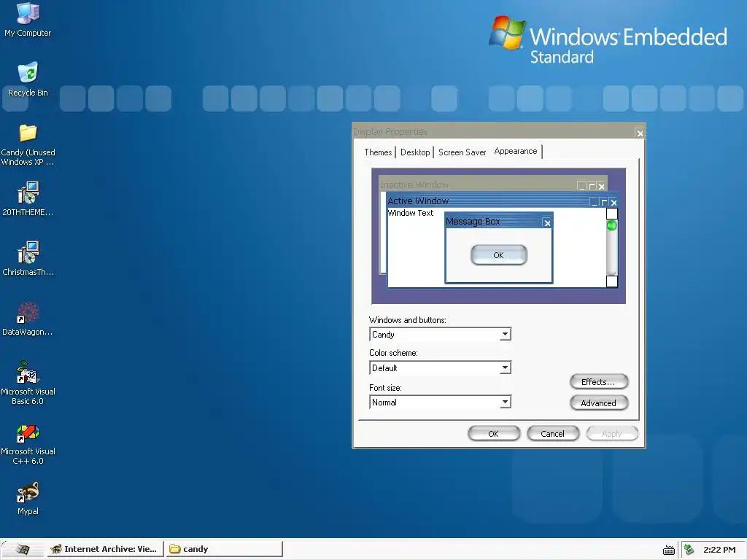Image resolution: width=747 pixels, height=560 pixels.
Task: Open the Desktop tab
Action: [x=415, y=152]
